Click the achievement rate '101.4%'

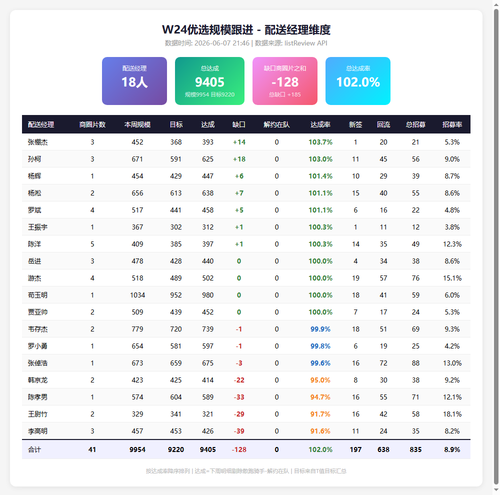320,176
